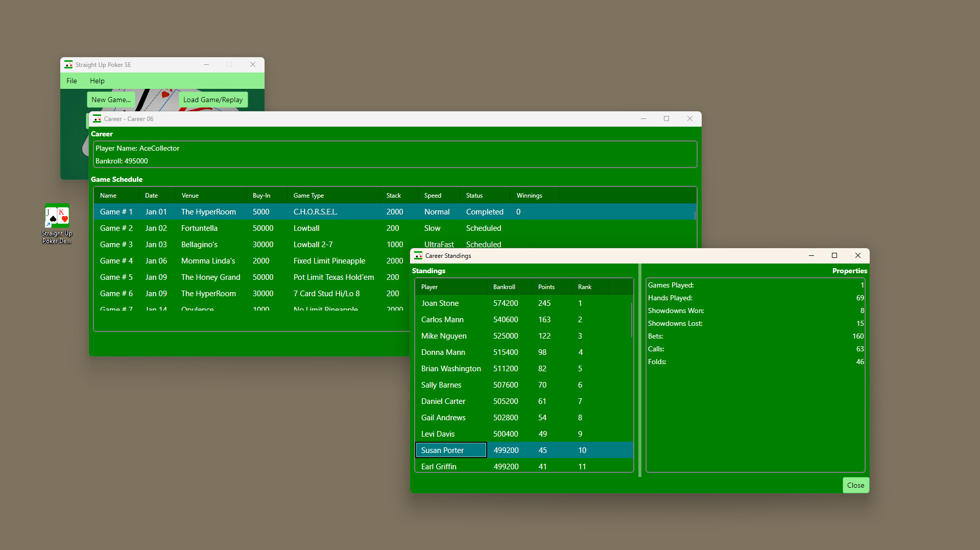
Task: Click the Name column header in Game Schedule
Action: click(x=108, y=195)
